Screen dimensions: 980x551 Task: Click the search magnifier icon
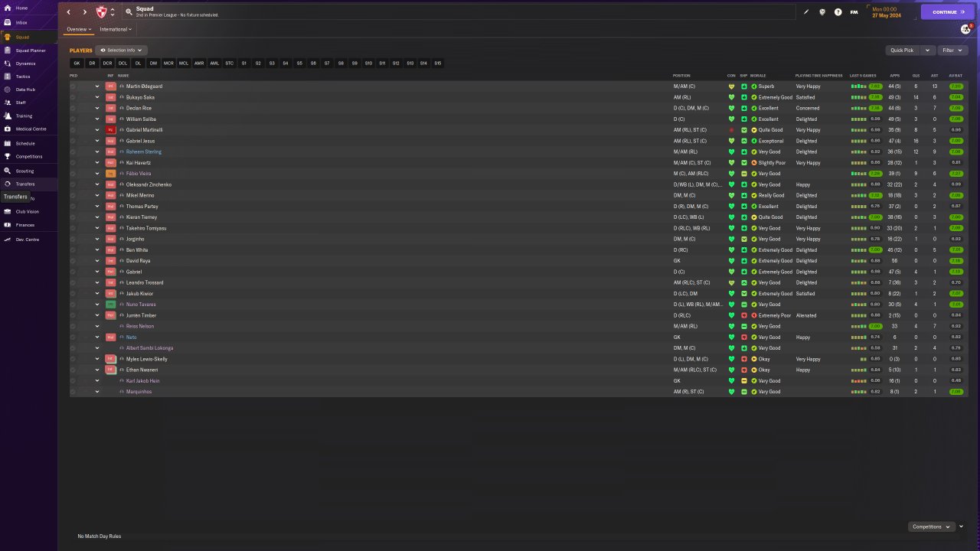pyautogui.click(x=129, y=12)
